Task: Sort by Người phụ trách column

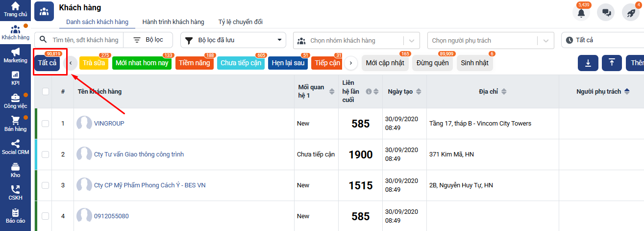Action: pyautogui.click(x=626, y=92)
